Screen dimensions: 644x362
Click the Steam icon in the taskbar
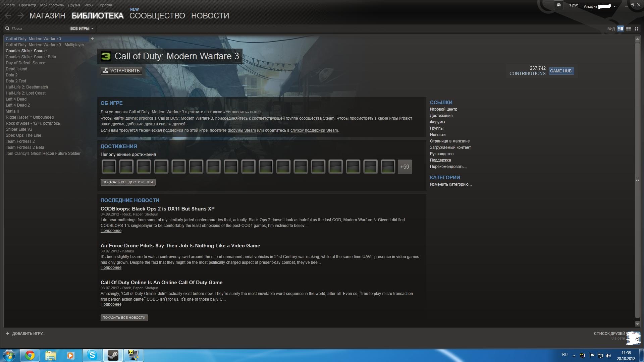tap(113, 355)
